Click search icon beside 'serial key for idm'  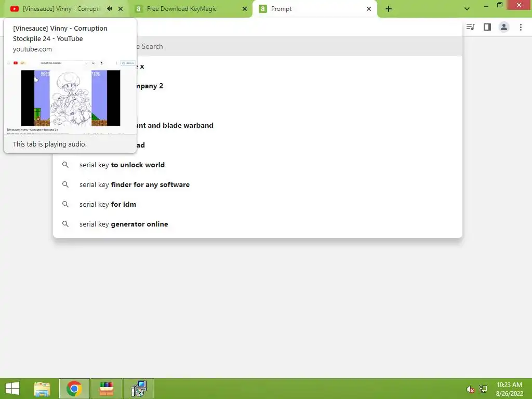[65, 204]
